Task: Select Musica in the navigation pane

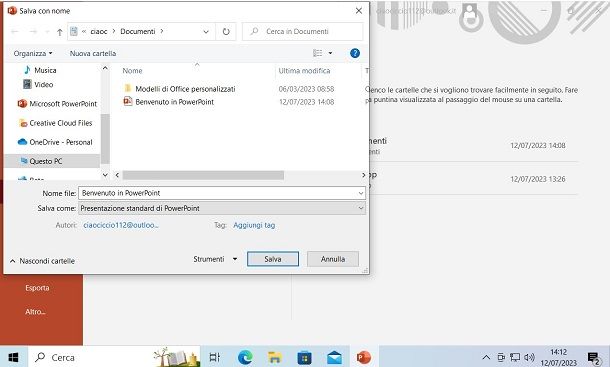Action: [x=45, y=70]
